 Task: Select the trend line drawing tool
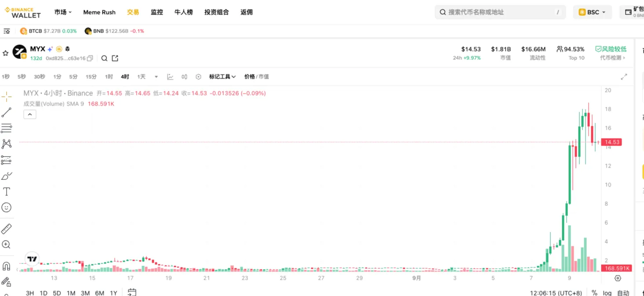pyautogui.click(x=7, y=113)
